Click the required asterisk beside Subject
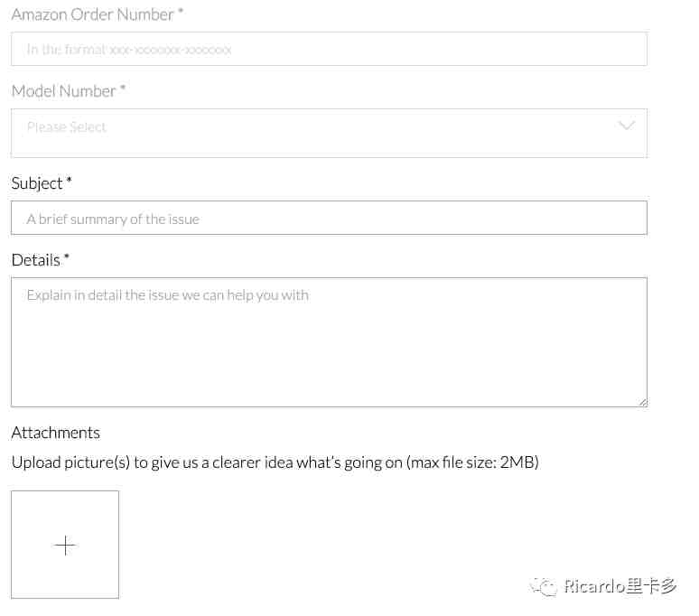Screen dimensions: 699x616 pos(69,180)
